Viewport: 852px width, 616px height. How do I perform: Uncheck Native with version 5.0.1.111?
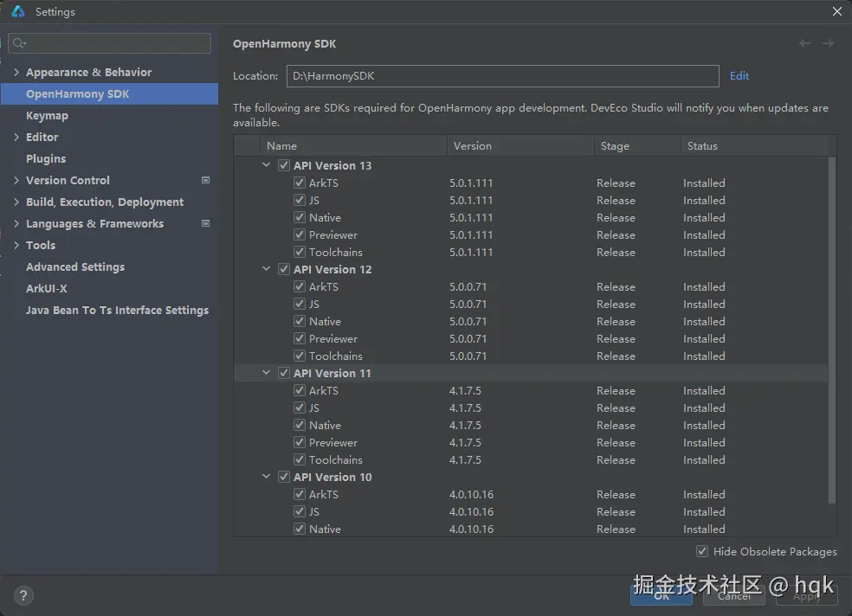click(x=300, y=218)
